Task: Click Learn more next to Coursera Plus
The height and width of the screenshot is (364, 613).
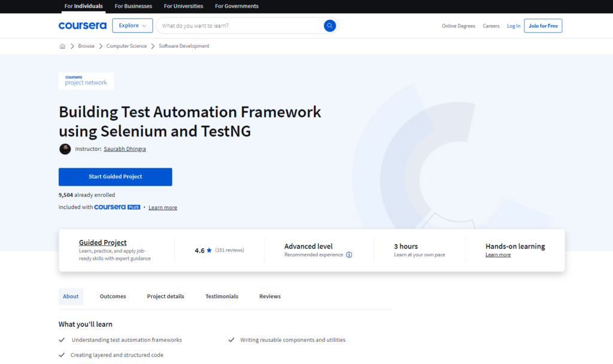Action: click(163, 208)
